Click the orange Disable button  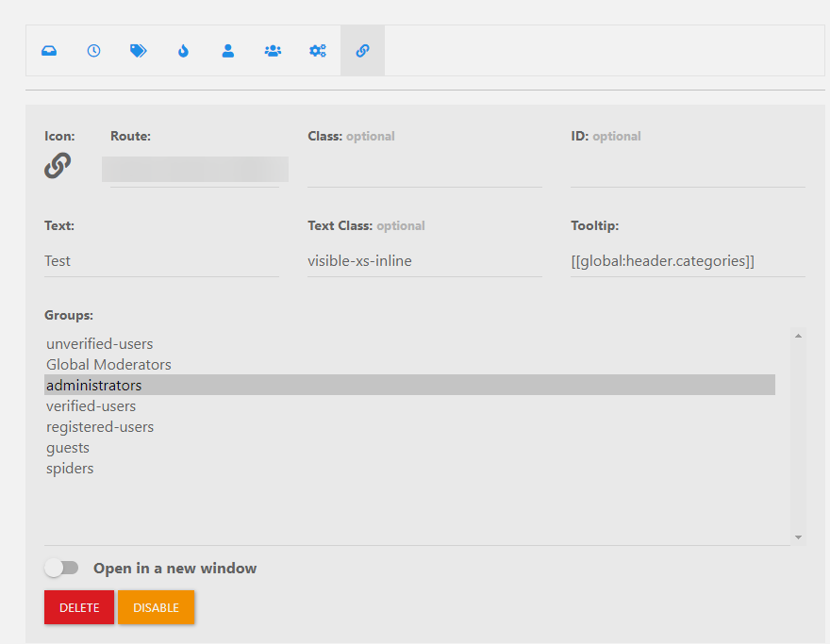coord(156,607)
